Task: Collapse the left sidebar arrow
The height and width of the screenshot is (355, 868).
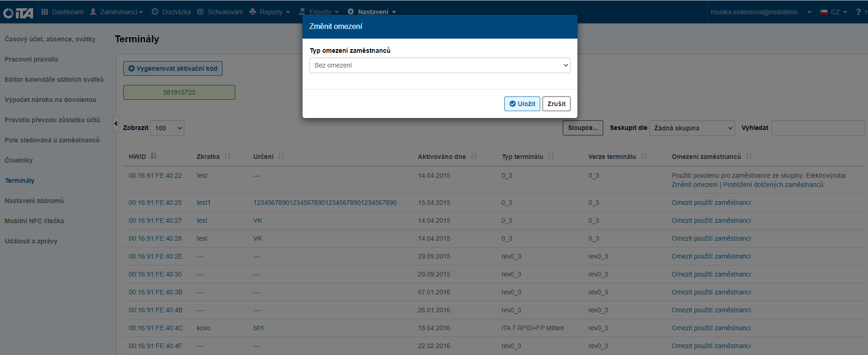Action: click(x=116, y=124)
